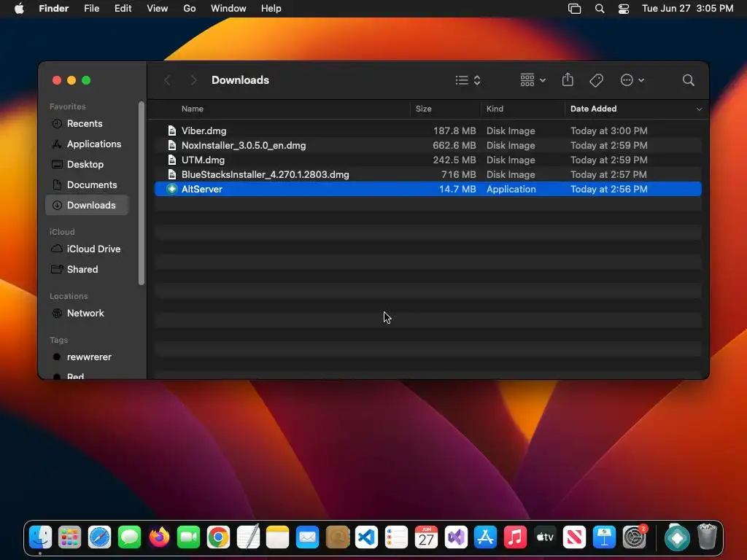This screenshot has width=747, height=560.
Task: Open Mail from the Dock
Action: point(308,537)
